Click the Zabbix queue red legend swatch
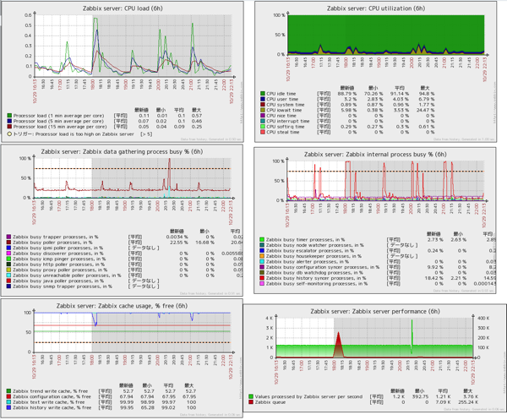 click(x=251, y=402)
